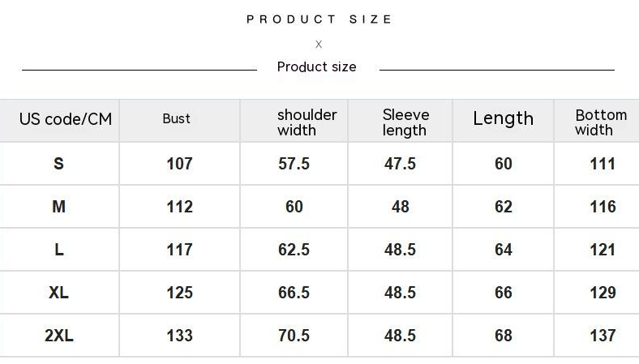Click the bust value 107 for size S
The height and width of the screenshot is (364, 639).
(179, 164)
